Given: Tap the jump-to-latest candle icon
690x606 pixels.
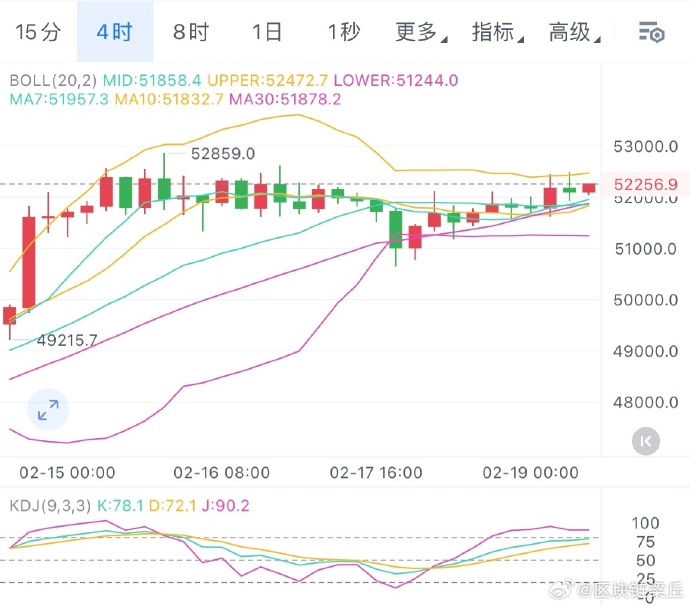Looking at the screenshot, I should click(646, 439).
